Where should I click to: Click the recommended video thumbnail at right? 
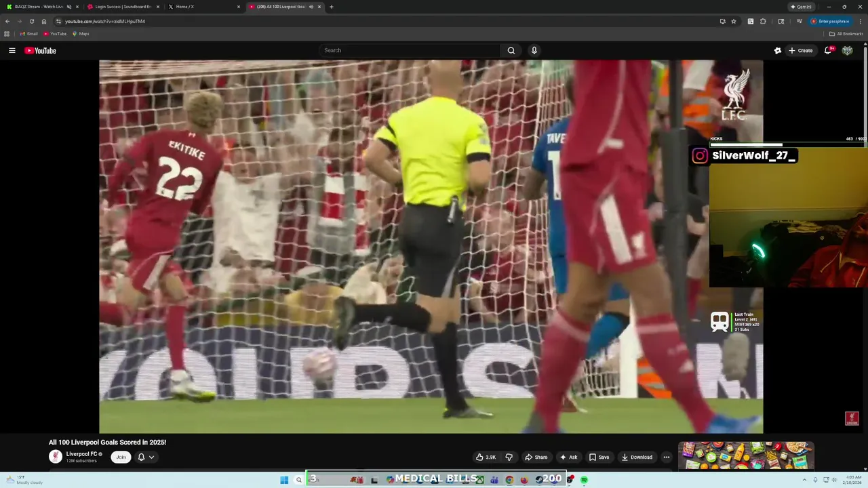tap(746, 456)
